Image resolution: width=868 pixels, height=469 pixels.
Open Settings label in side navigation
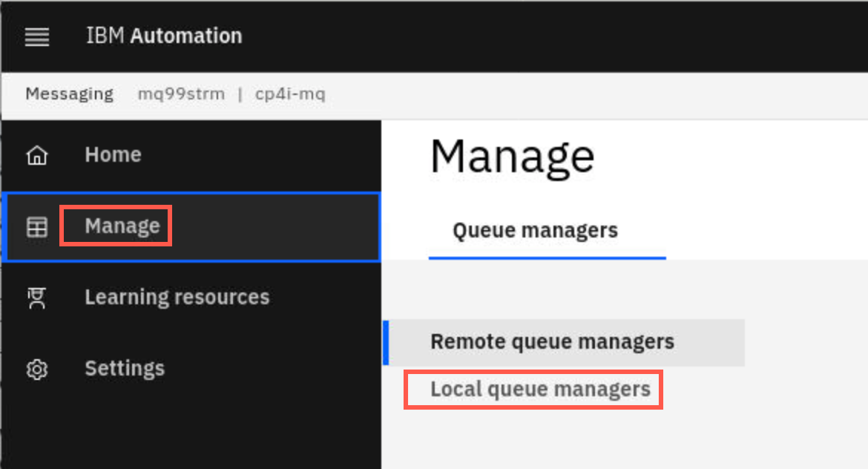[x=125, y=369]
